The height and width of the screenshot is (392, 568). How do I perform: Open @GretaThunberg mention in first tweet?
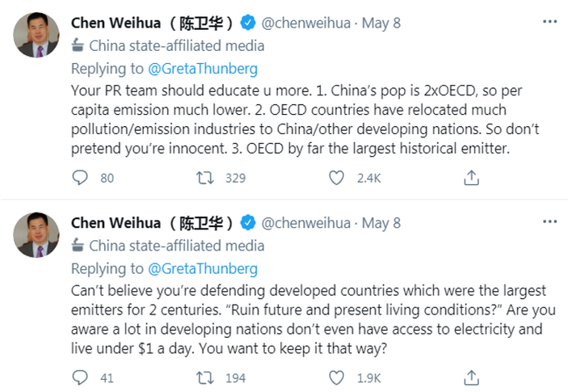coord(203,69)
